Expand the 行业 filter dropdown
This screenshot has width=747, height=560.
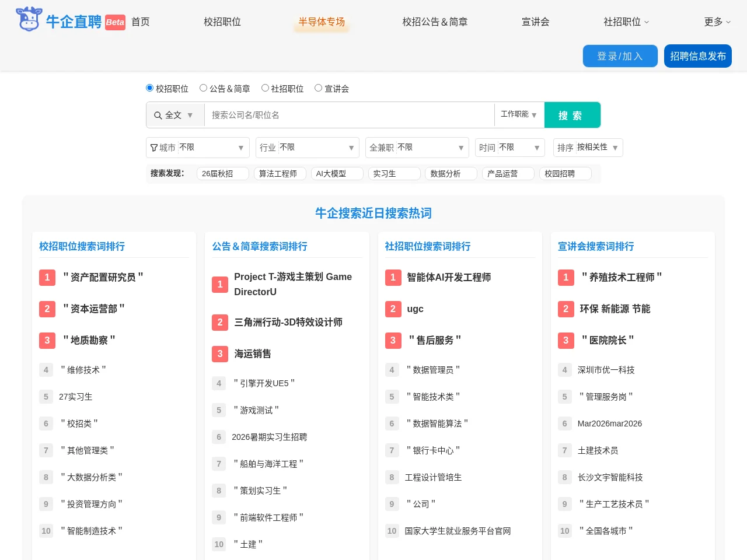click(x=308, y=148)
